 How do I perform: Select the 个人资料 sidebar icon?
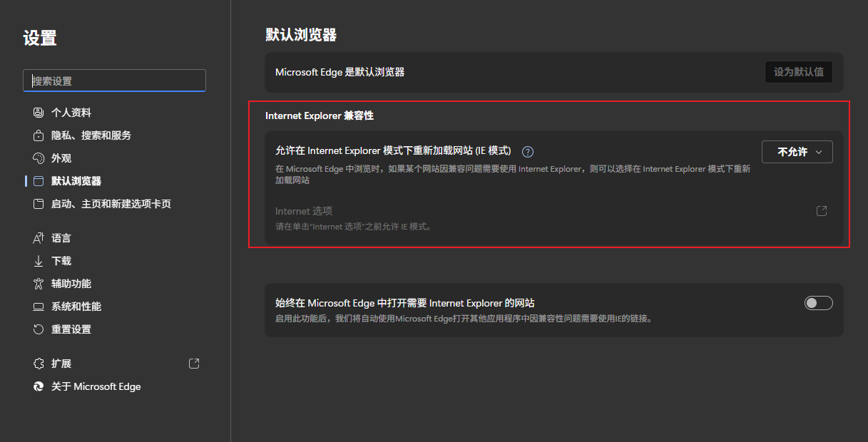[38, 112]
